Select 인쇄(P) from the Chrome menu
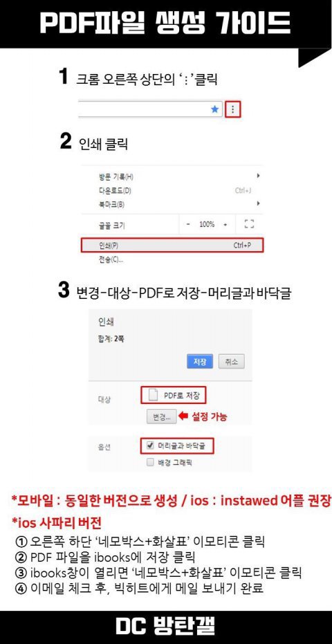The image size is (332, 644). 172,245
